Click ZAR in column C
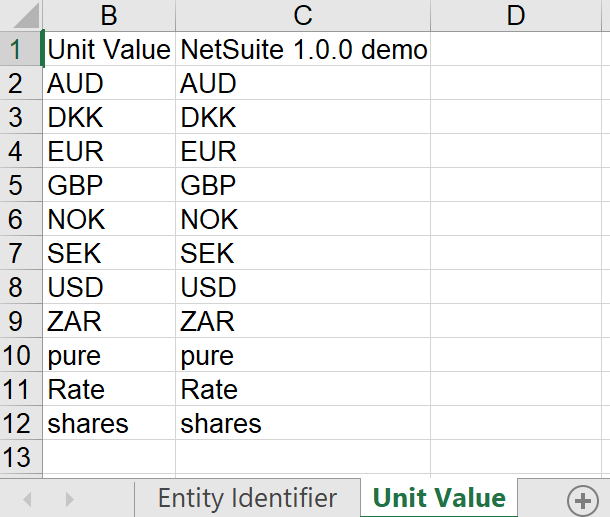The width and height of the screenshot is (610, 517). [303, 321]
